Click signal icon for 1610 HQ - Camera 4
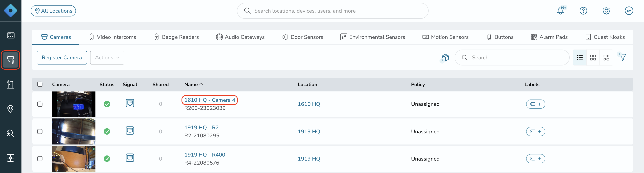 pyautogui.click(x=130, y=103)
